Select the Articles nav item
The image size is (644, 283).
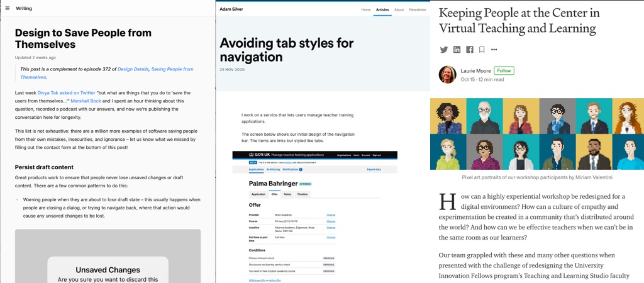point(382,9)
